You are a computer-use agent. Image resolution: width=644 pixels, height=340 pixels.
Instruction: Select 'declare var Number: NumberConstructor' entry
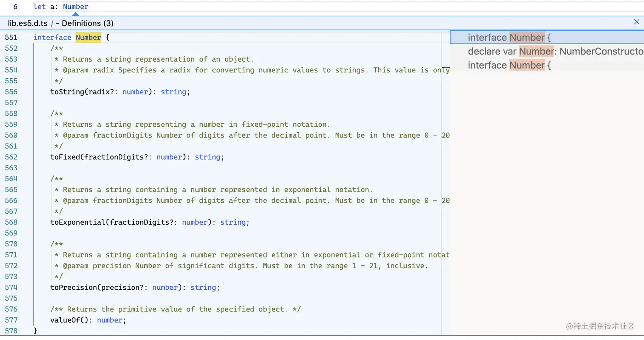(x=547, y=51)
